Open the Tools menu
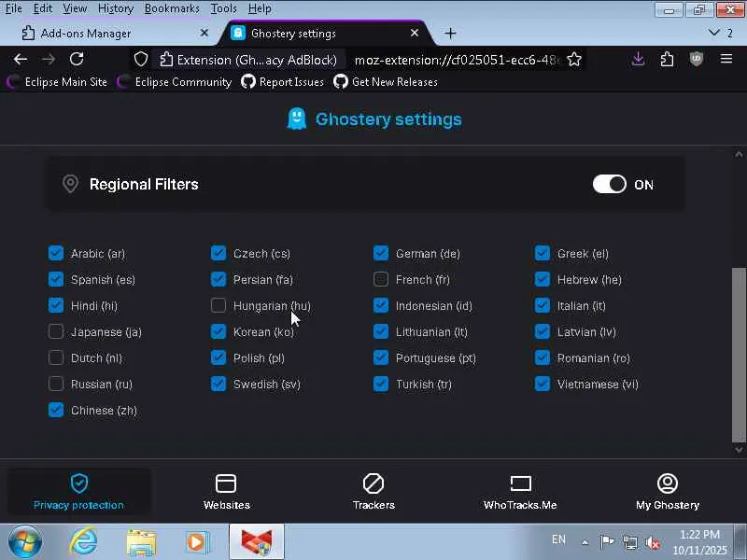 tap(223, 8)
